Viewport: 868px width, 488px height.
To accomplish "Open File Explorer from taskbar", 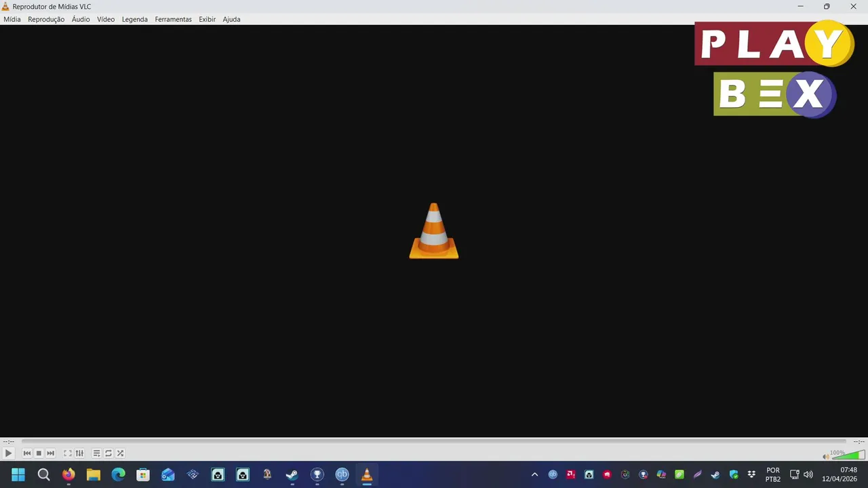I will [94, 474].
